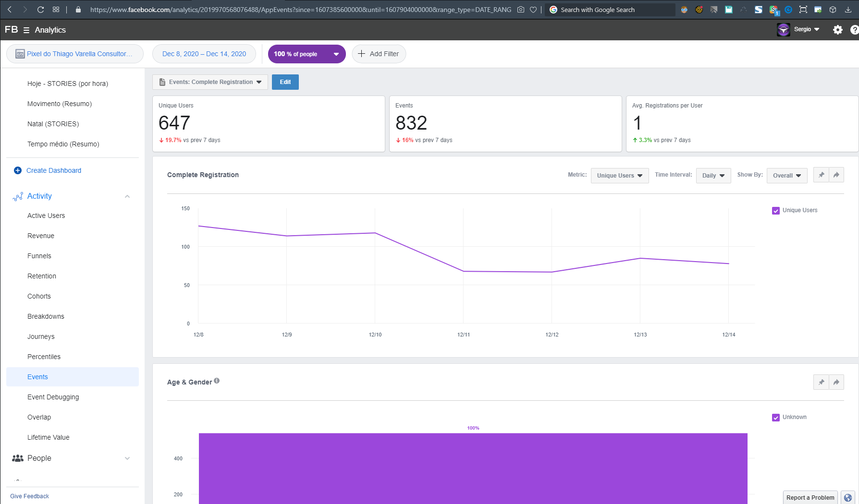The image size is (859, 504).
Task: Open the Metric Unique Users dropdown
Action: click(619, 175)
